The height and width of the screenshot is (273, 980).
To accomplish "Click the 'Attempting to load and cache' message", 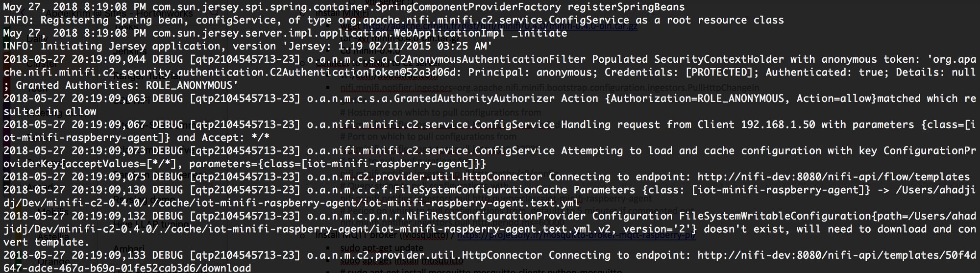I will tap(647, 151).
